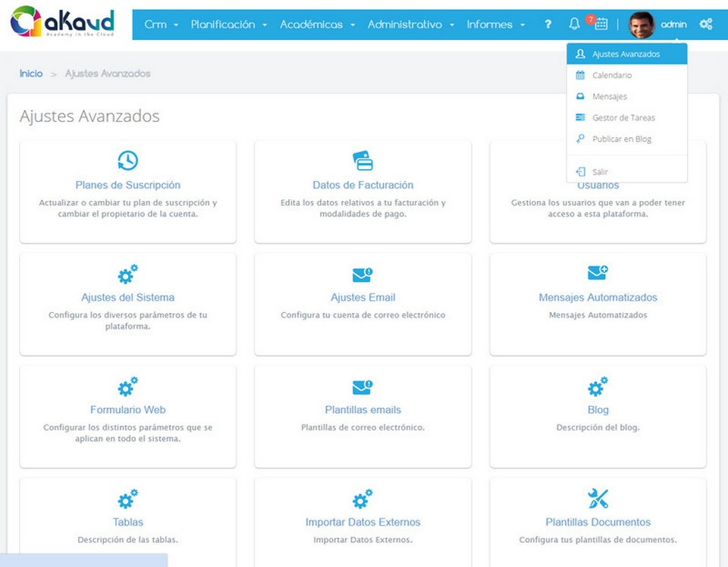Open the Ajustes del Sistema link
Screen dimensions: 728x567
coord(127,297)
